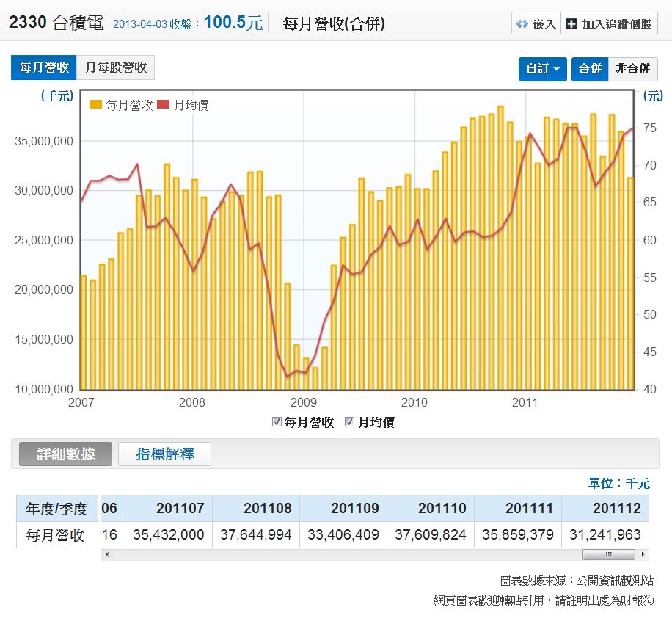Click the 2330 台積電 stock title

coord(56,22)
